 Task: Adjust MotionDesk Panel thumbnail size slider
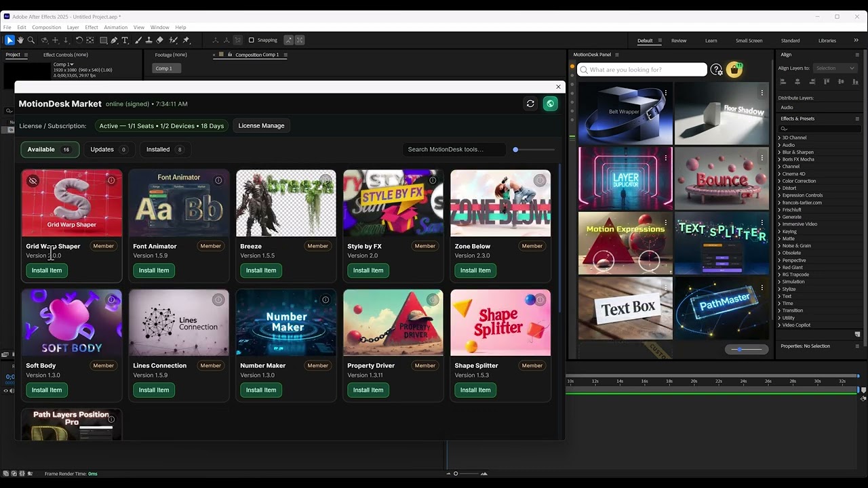pos(747,349)
